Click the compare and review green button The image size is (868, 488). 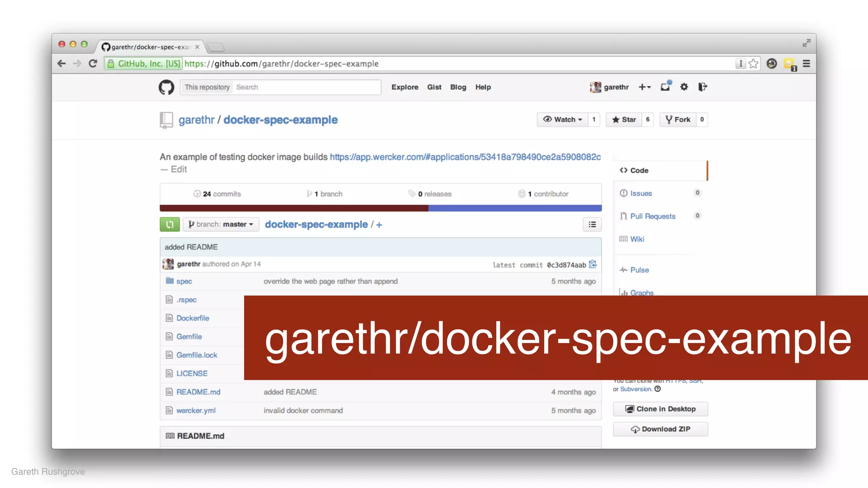coord(170,224)
